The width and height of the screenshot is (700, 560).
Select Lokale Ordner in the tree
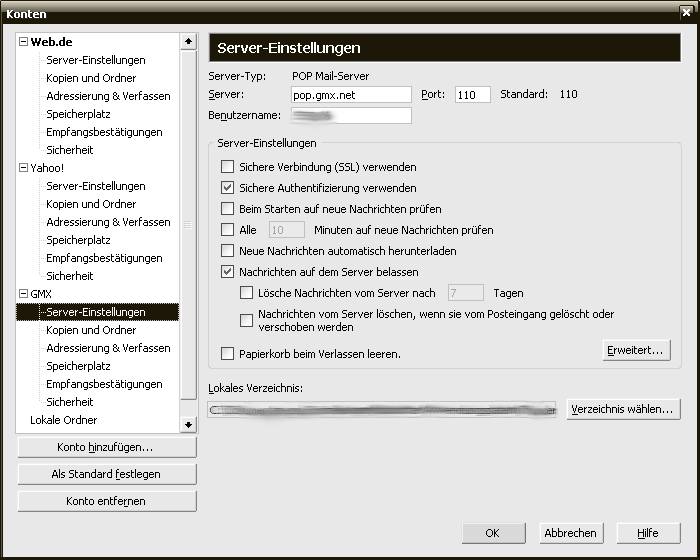[x=63, y=420]
